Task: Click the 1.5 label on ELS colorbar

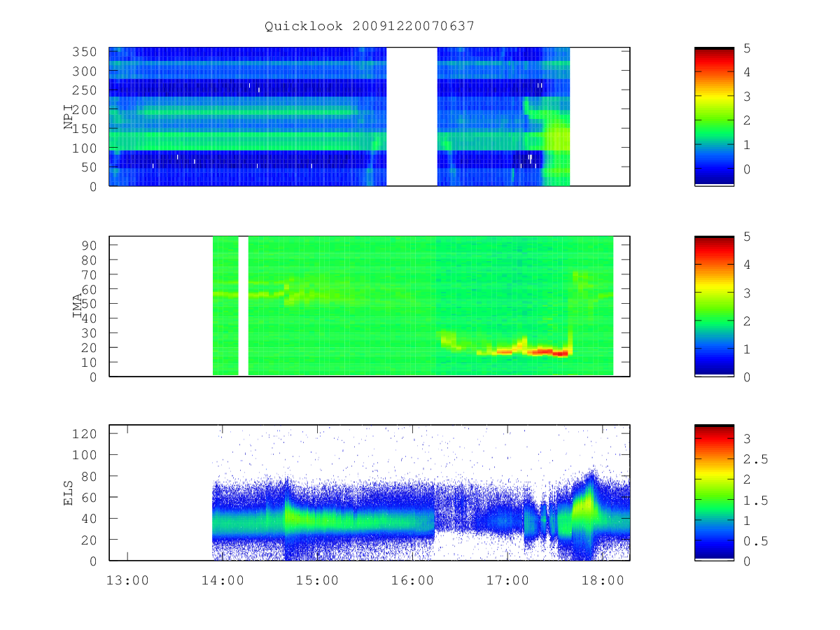Action: (755, 500)
